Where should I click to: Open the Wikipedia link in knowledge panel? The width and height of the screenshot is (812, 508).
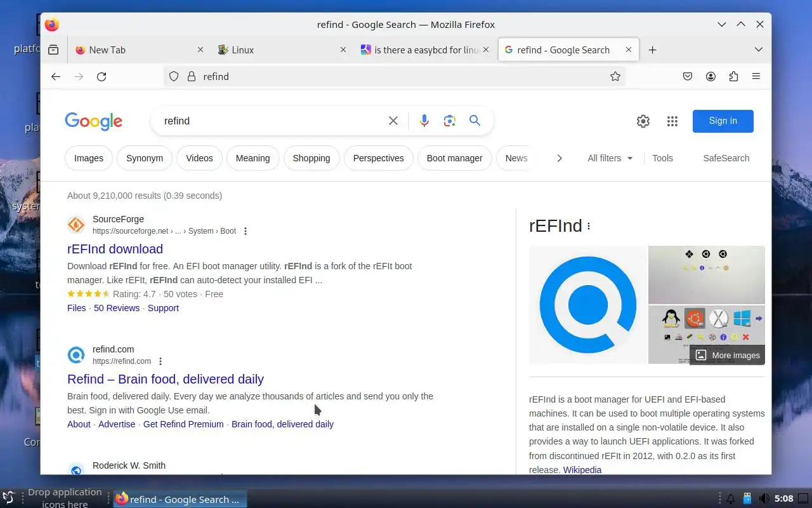tap(582, 470)
